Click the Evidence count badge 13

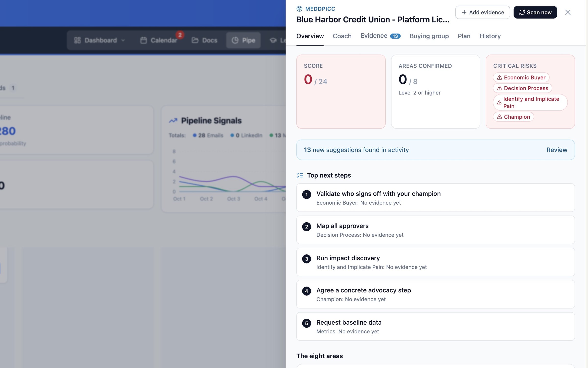click(x=395, y=36)
